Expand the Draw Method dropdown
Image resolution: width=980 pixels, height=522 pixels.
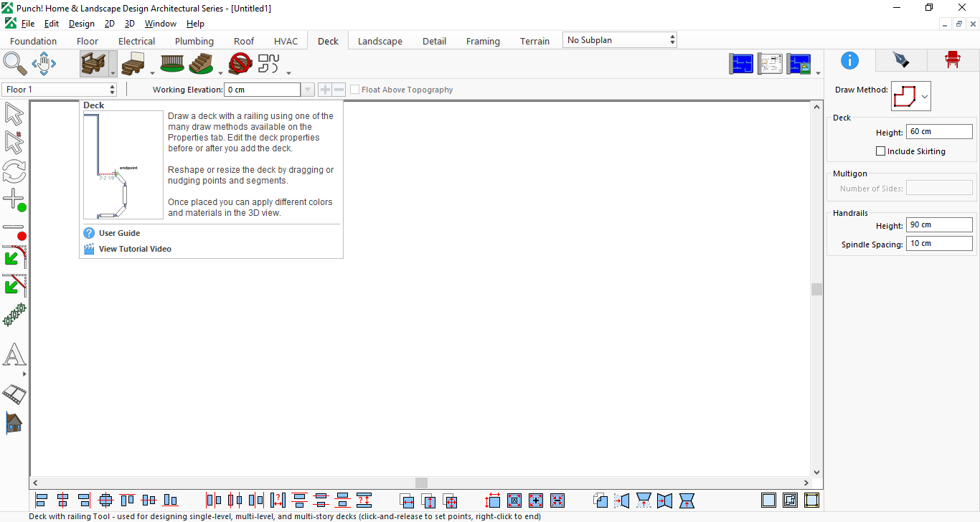925,96
